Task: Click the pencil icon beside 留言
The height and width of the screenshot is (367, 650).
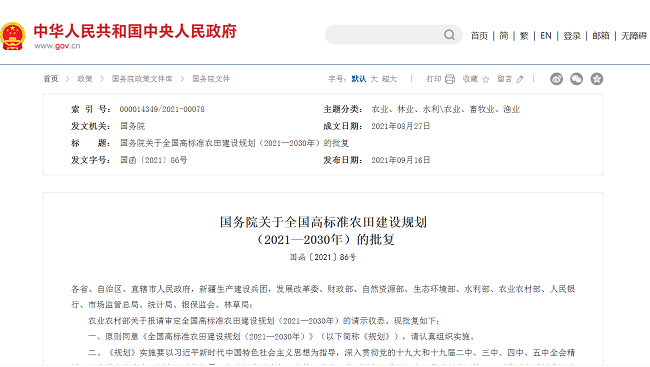Action: (520, 79)
